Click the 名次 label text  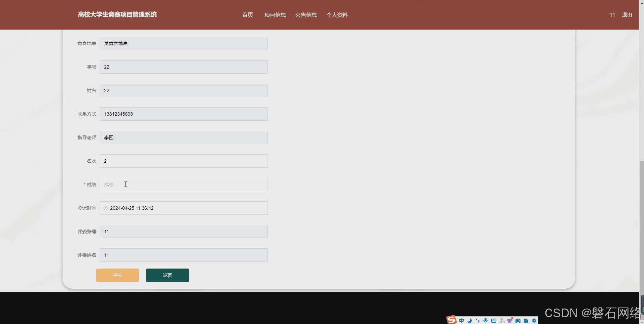tap(92, 161)
